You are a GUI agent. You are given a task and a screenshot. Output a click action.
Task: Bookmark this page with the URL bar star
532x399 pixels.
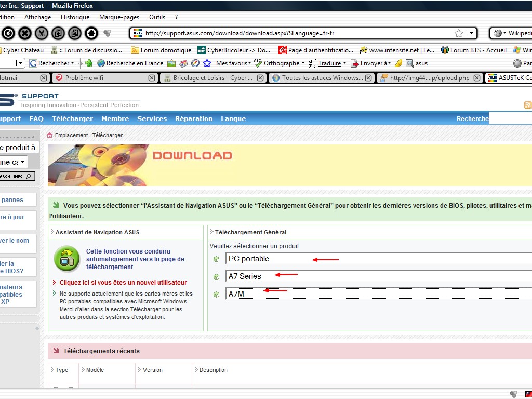(x=459, y=33)
